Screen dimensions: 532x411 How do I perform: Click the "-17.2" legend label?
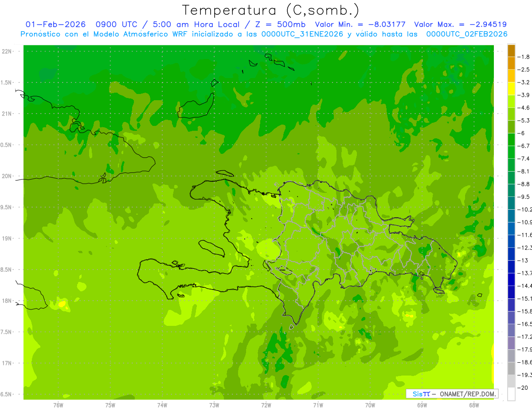(x=525, y=337)
